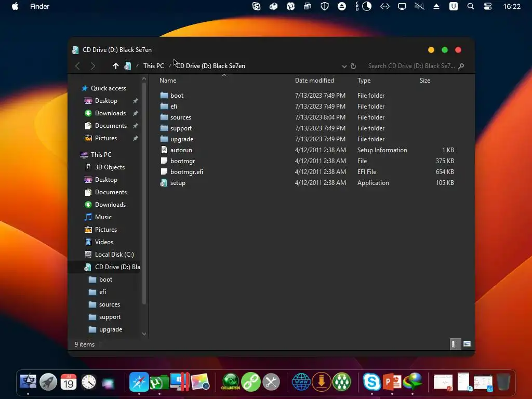The image size is (532, 399).
Task: Click the 16:22 clock in menu bar
Action: 512,6
